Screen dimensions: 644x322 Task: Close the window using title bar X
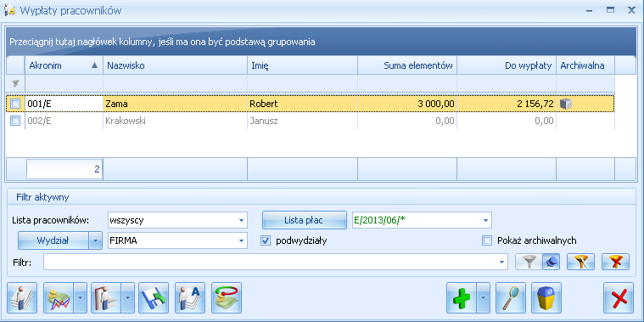pyautogui.click(x=631, y=10)
